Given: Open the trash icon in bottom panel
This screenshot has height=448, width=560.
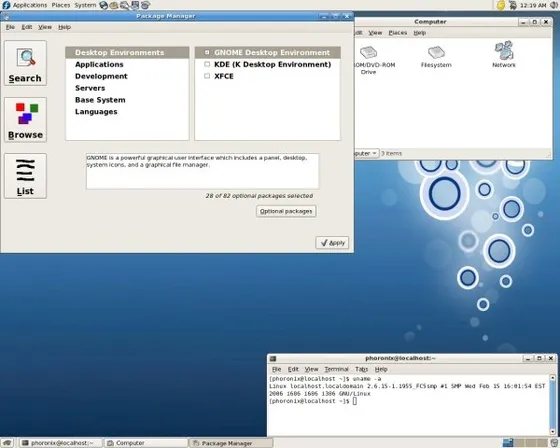Looking at the screenshot, I should 555,443.
